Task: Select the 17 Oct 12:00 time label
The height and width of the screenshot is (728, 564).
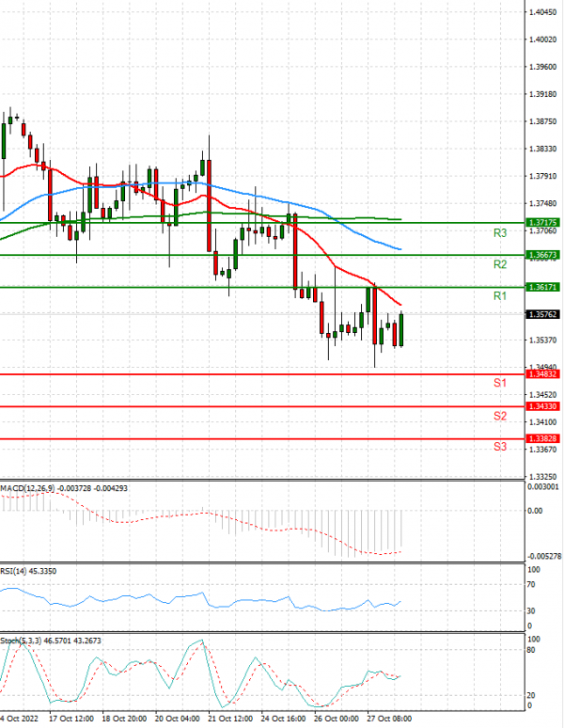Action: click(x=71, y=719)
